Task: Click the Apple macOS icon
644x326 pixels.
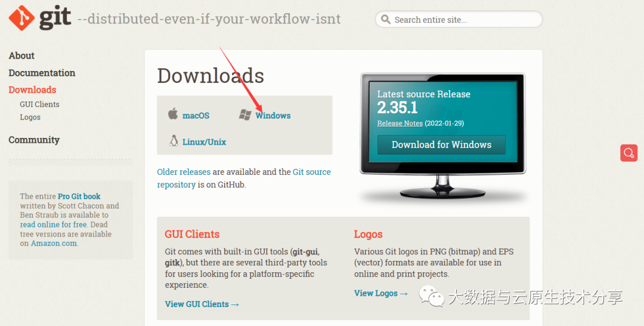Action: tap(173, 113)
